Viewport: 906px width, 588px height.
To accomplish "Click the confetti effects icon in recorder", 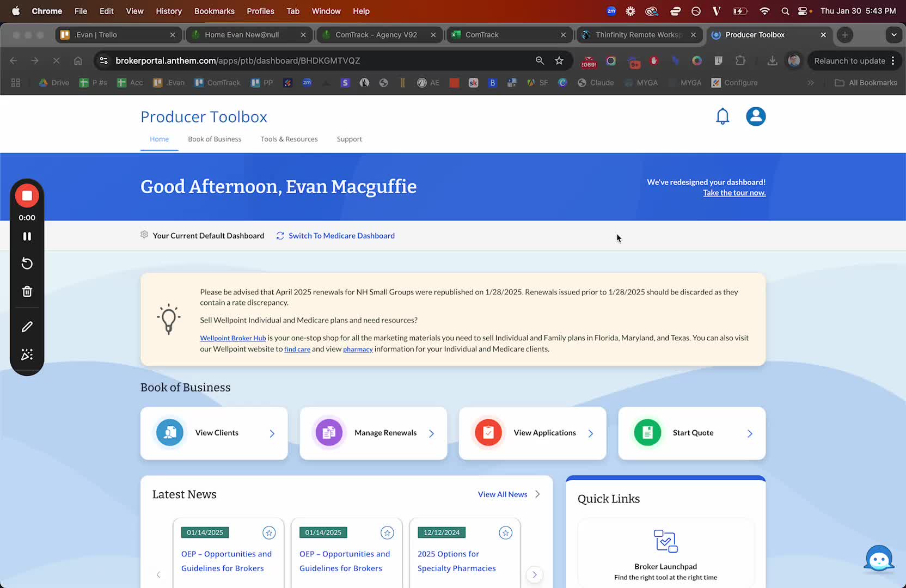I will [x=27, y=355].
